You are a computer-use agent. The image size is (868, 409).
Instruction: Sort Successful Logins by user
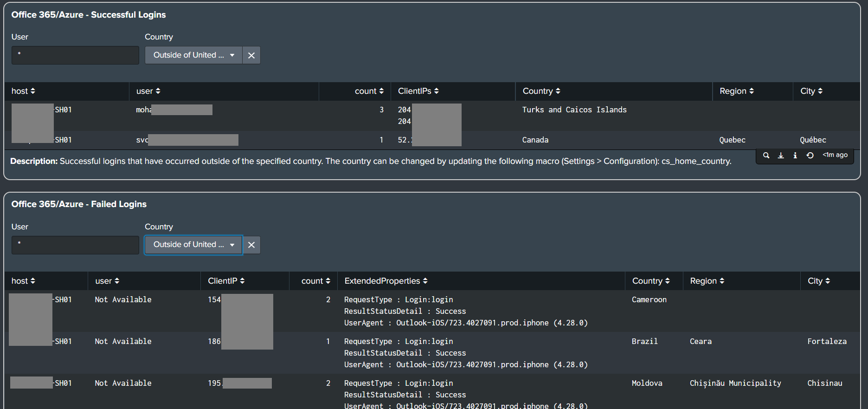(x=148, y=91)
